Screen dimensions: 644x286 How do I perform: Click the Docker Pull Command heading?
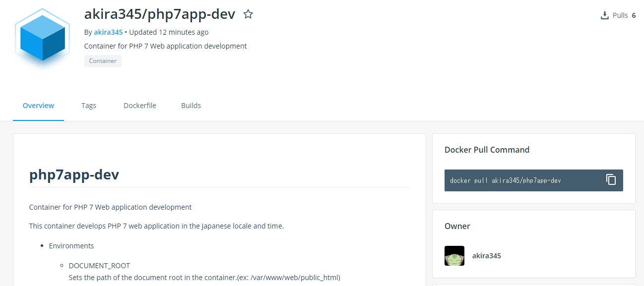point(487,150)
